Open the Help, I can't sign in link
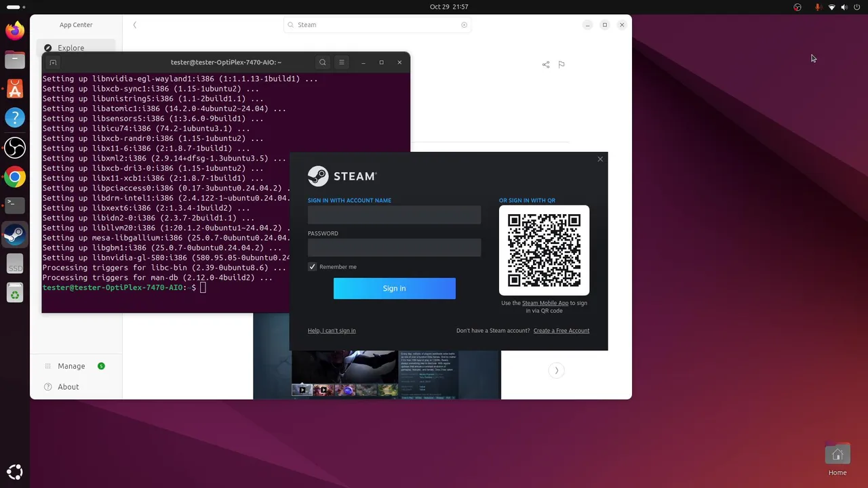The image size is (868, 488). tap(332, 331)
